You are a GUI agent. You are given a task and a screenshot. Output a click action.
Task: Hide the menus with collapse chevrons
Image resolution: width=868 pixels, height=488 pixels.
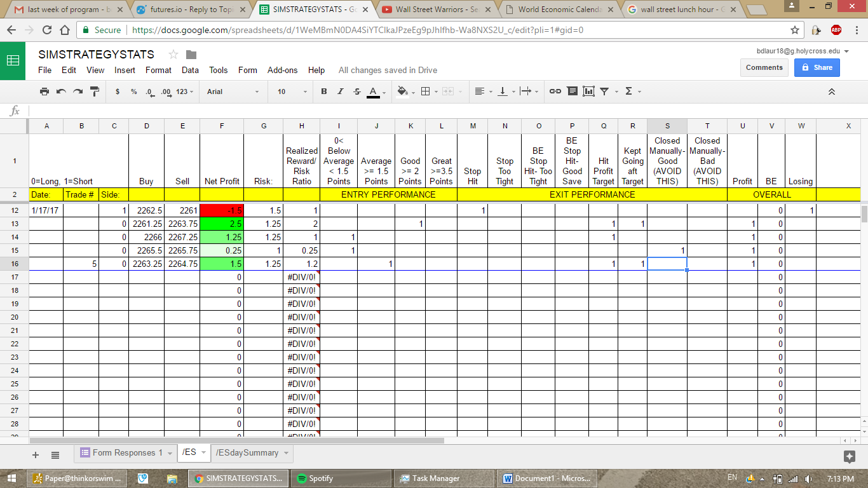point(831,91)
